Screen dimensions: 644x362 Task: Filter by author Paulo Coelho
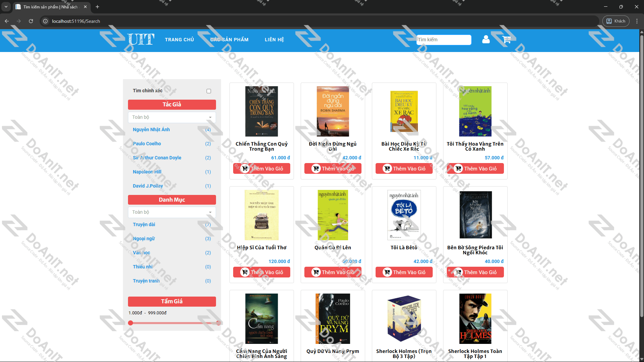click(147, 144)
